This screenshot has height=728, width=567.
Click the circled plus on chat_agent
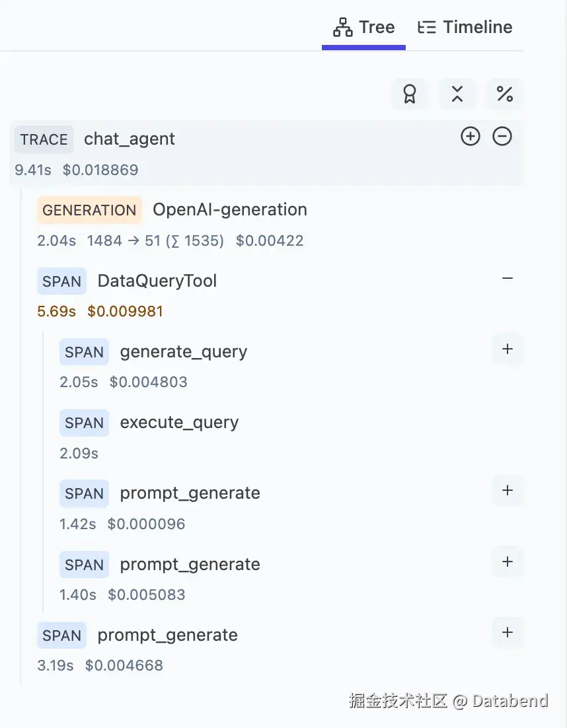471,137
